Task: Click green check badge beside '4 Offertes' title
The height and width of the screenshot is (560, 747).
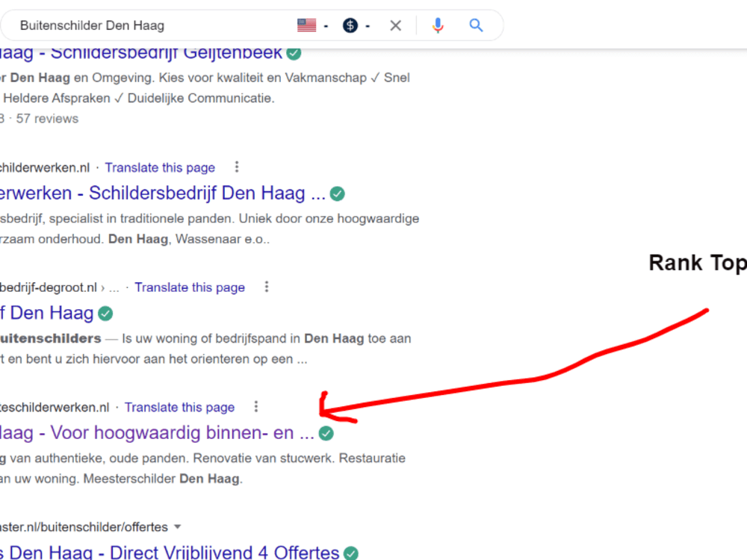Action: point(351,553)
